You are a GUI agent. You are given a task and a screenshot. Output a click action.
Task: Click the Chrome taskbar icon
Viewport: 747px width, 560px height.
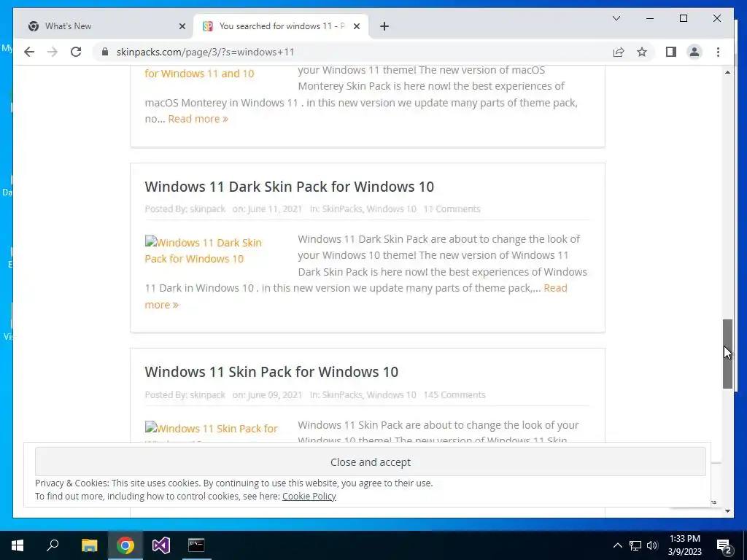pos(125,545)
